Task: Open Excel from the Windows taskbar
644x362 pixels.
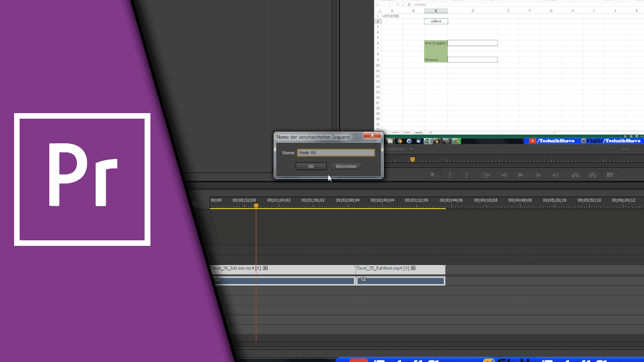Action: point(427,141)
